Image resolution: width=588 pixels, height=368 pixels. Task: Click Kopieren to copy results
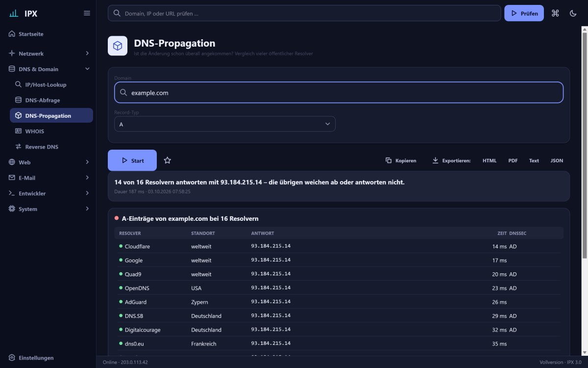401,160
